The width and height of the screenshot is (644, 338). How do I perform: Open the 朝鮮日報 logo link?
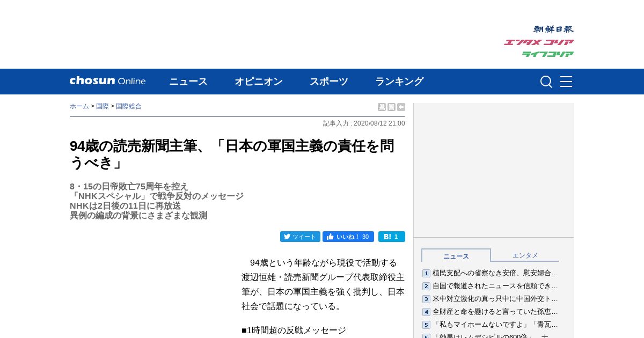click(x=553, y=29)
